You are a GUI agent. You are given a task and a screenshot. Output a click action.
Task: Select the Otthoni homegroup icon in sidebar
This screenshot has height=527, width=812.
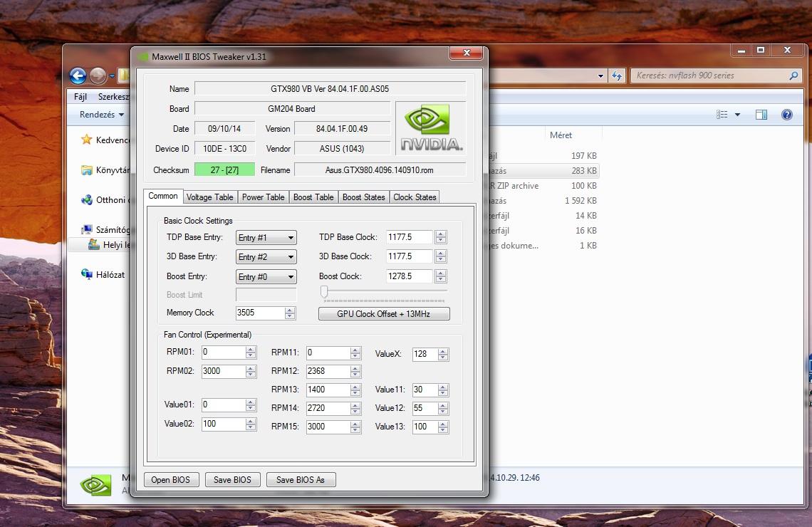[x=86, y=200]
